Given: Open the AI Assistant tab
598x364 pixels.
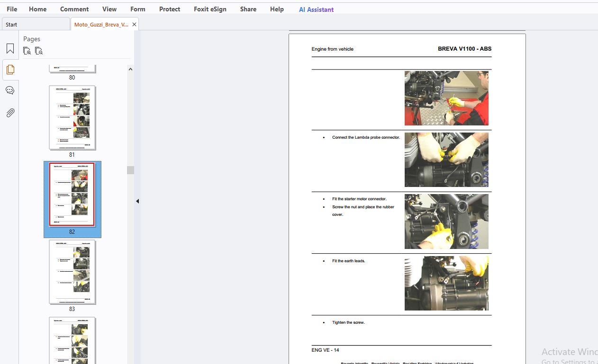Looking at the screenshot, I should click(316, 9).
